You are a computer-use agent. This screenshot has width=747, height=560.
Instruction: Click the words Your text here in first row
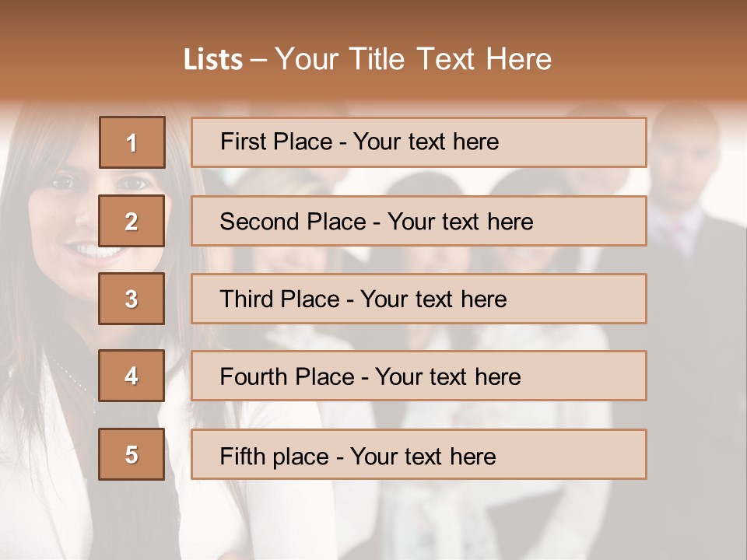426,142
